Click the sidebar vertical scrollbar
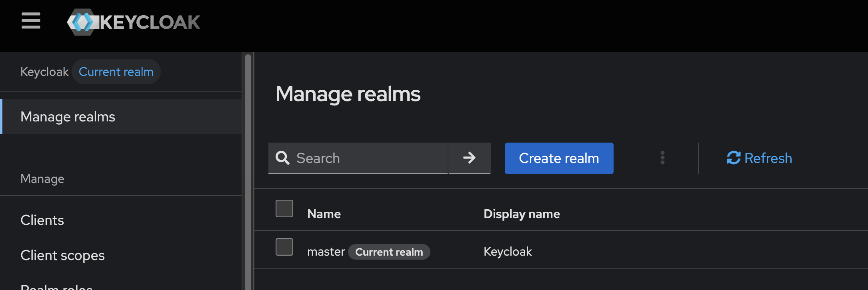 (x=248, y=172)
